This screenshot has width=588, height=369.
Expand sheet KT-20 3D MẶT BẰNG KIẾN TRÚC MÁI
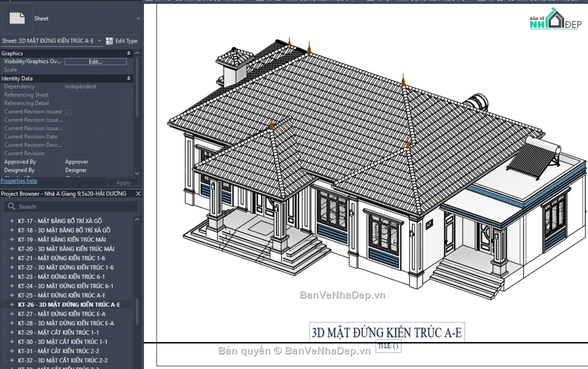click(x=12, y=249)
